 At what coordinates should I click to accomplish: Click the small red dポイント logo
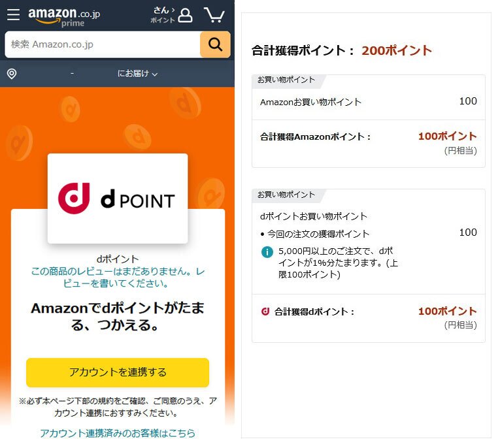(265, 312)
